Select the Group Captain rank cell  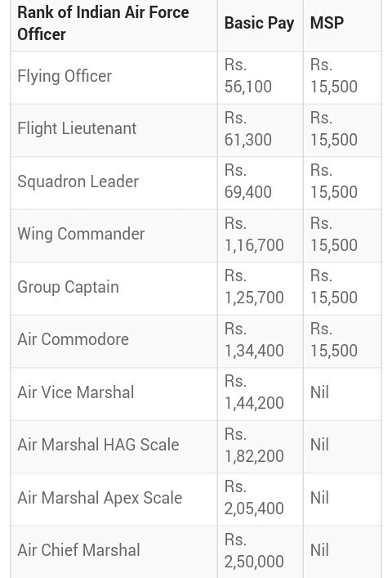[114, 289]
